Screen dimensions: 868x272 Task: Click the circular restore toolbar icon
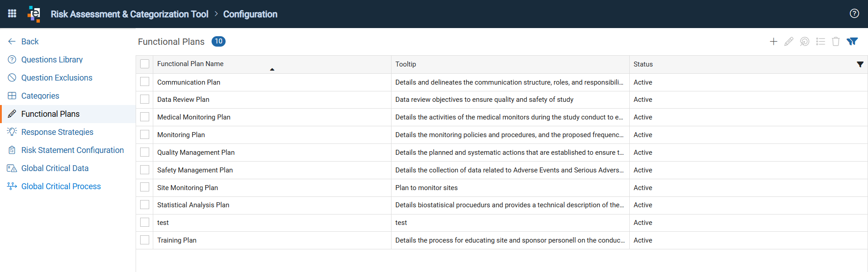pos(805,42)
